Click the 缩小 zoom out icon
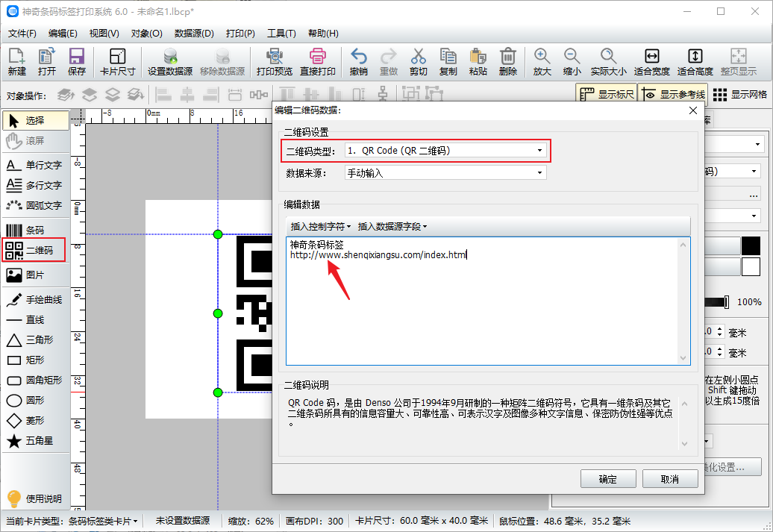The image size is (773, 532). 572,62
